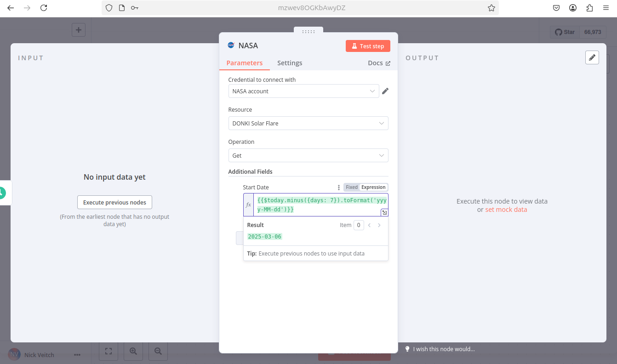
Task: Go back to previous browser page
Action: (11, 8)
